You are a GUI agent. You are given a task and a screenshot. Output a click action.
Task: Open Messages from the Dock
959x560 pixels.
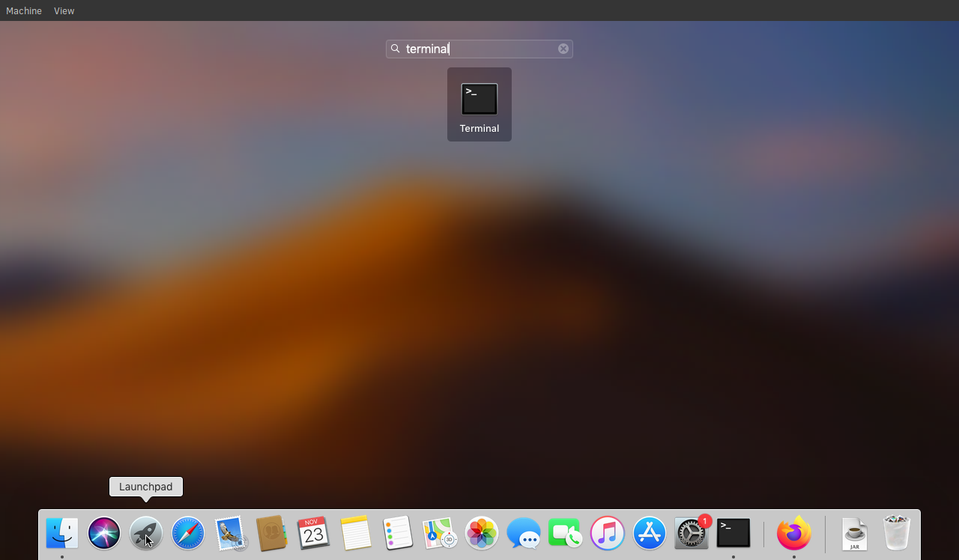[x=524, y=533]
